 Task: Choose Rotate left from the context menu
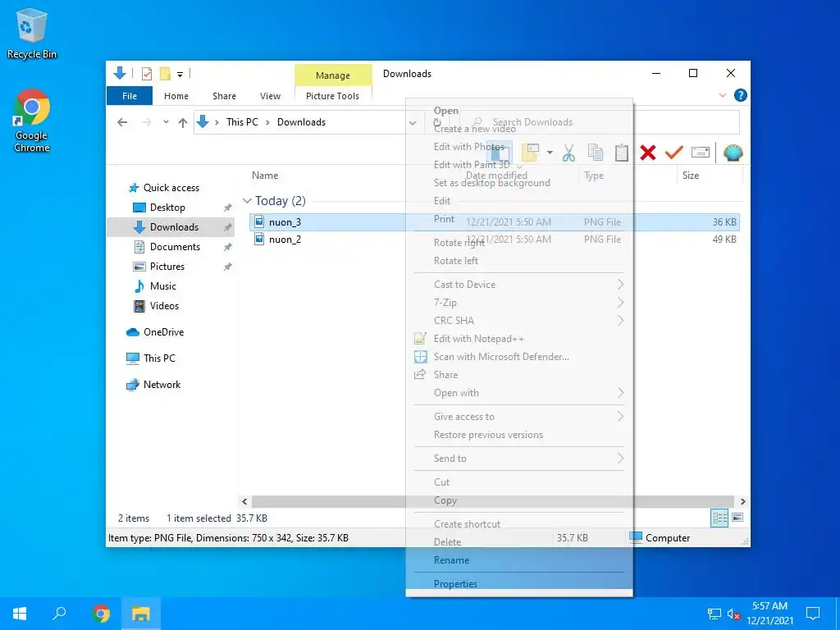[519, 261]
